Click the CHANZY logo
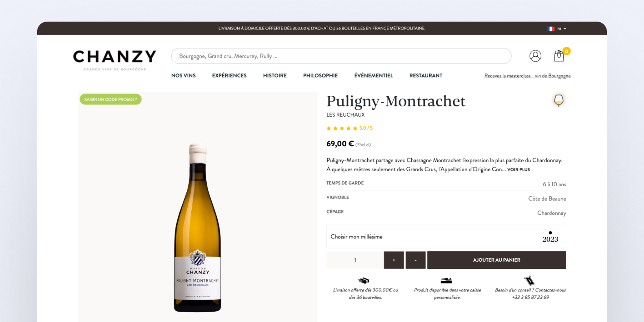This screenshot has height=322, width=644. point(115,60)
